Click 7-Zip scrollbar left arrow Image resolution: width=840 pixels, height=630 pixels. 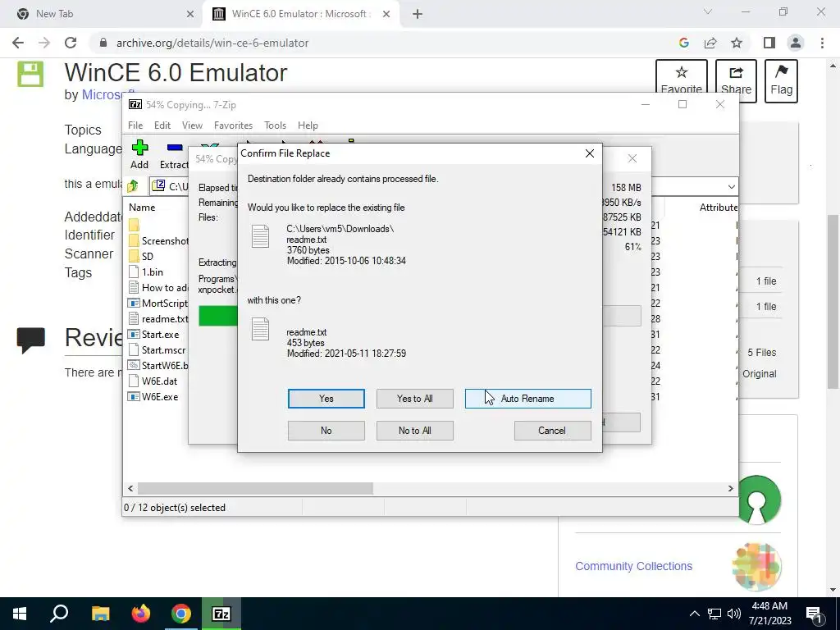pos(130,489)
